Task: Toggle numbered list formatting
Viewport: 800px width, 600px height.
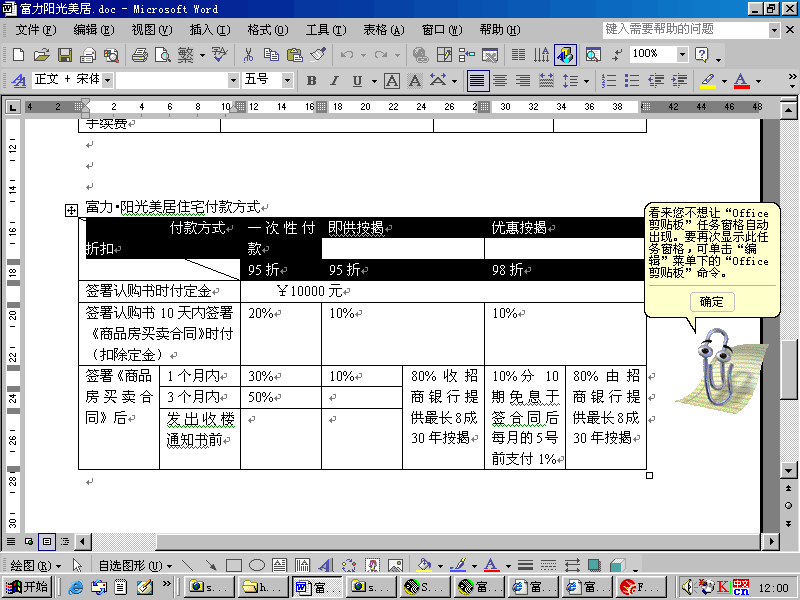Action: click(609, 81)
